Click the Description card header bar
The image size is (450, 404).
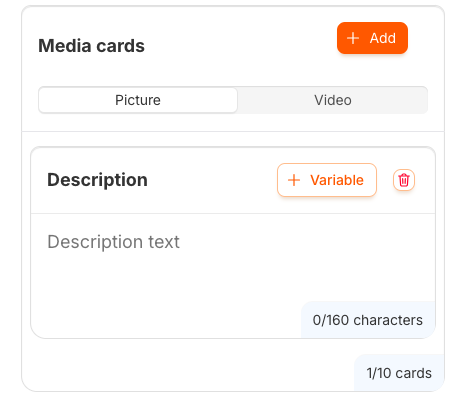coord(233,180)
